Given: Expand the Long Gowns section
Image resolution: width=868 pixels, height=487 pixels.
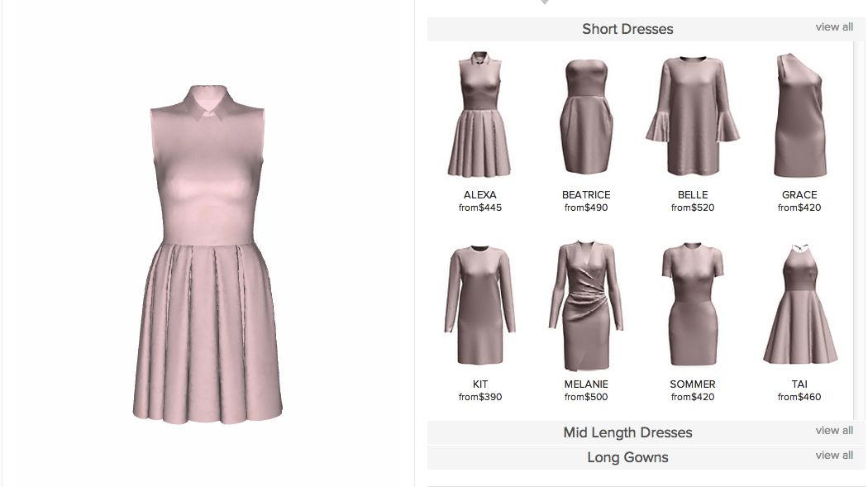Looking at the screenshot, I should pyautogui.click(x=627, y=457).
